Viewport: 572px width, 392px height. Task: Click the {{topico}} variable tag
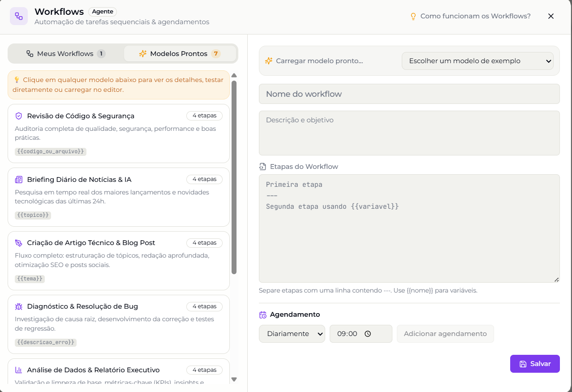tap(33, 215)
